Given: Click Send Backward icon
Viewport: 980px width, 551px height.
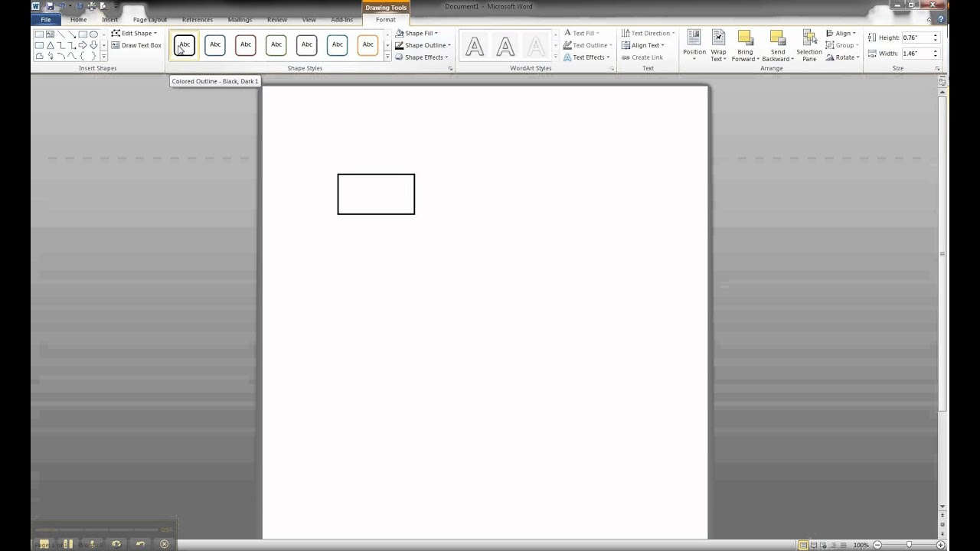Looking at the screenshot, I should point(777,38).
